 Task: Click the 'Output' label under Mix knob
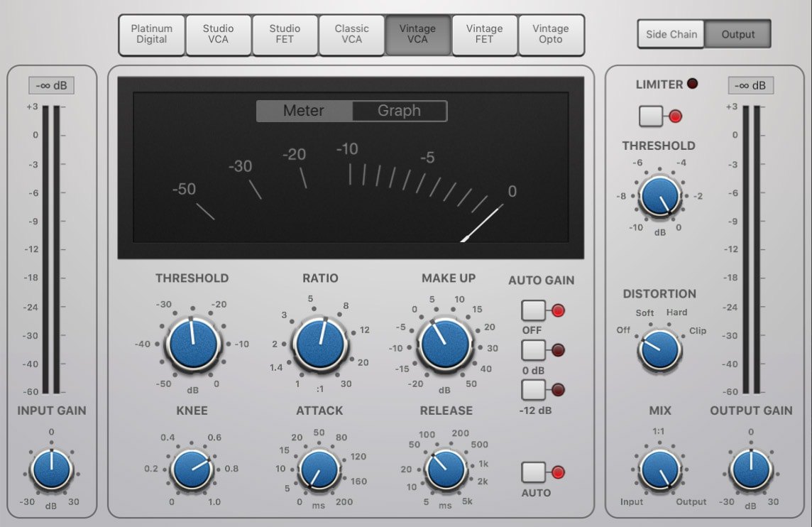pos(691,501)
